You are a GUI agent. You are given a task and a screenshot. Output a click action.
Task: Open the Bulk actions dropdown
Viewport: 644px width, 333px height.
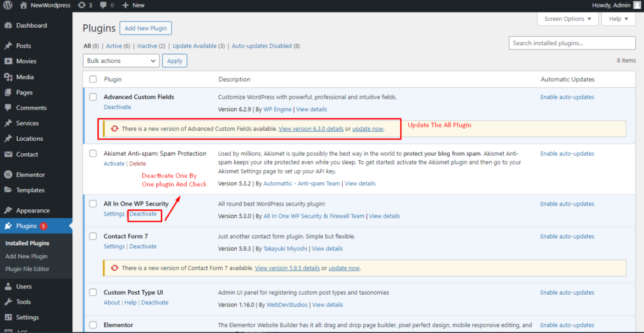pyautogui.click(x=121, y=61)
